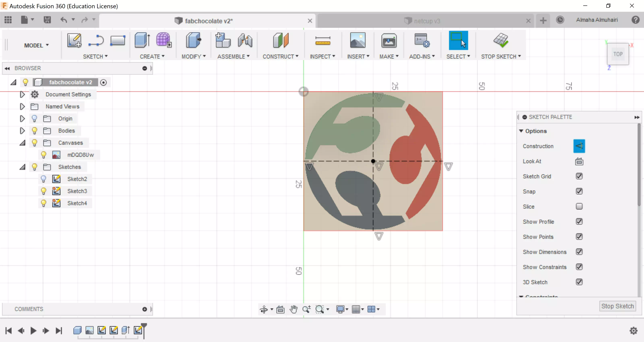Click the Save icon in the top toolbar
The width and height of the screenshot is (644, 342).
click(x=47, y=20)
